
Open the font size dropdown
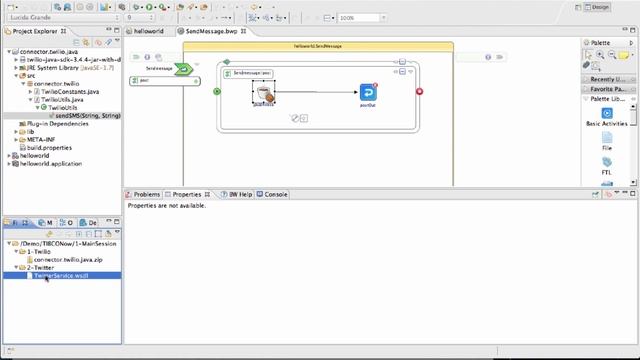pos(140,18)
